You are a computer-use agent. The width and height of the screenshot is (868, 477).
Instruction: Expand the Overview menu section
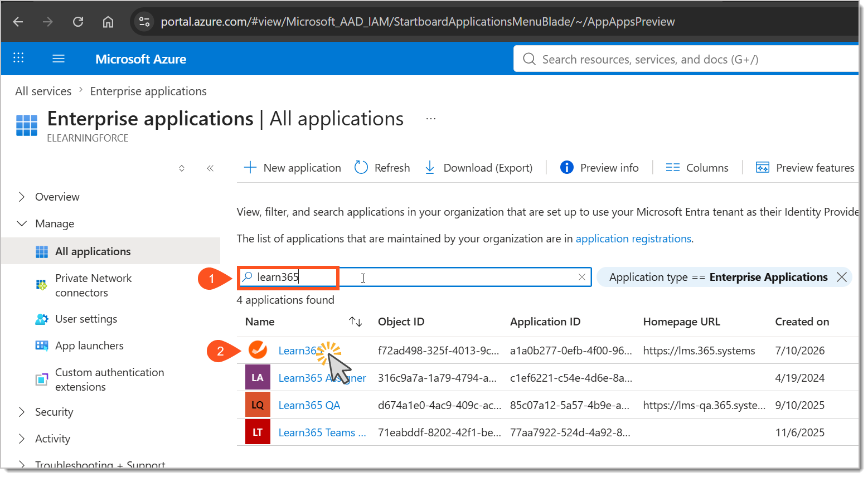[x=22, y=197]
